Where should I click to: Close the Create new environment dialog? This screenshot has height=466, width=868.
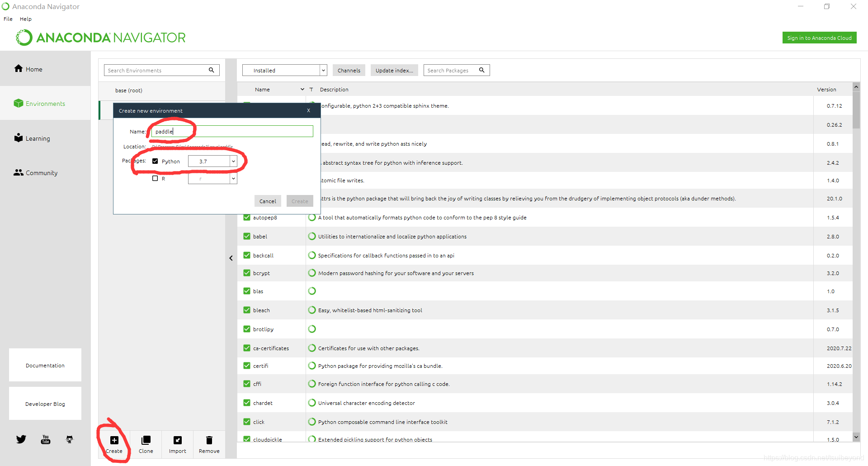(x=309, y=110)
